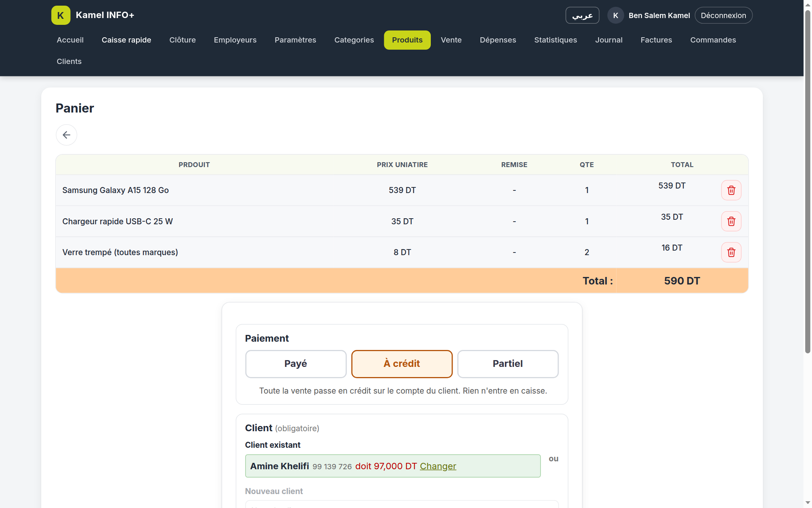Viewport: 812px width, 508px height.
Task: Click the user avatar K circle
Action: [615, 15]
